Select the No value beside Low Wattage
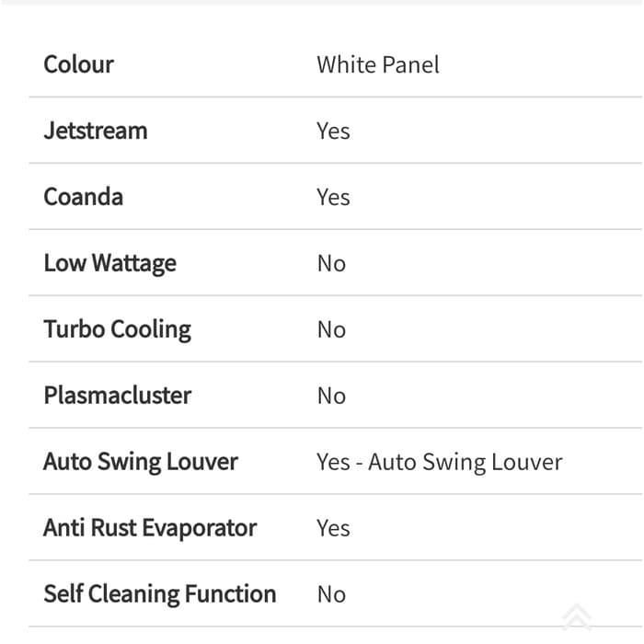644x644 pixels. (331, 263)
